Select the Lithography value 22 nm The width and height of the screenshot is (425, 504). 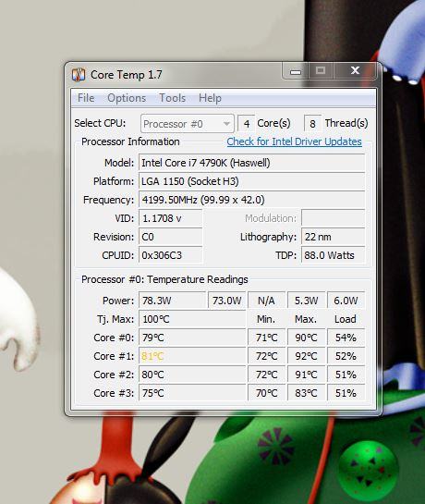(334, 237)
